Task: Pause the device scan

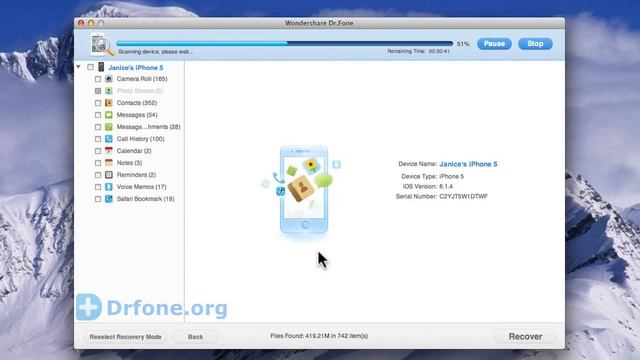Action: click(x=494, y=44)
